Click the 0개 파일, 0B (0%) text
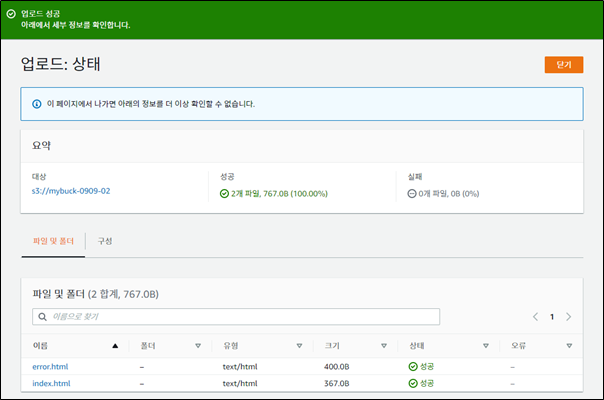This screenshot has height=400, width=604. [x=449, y=193]
